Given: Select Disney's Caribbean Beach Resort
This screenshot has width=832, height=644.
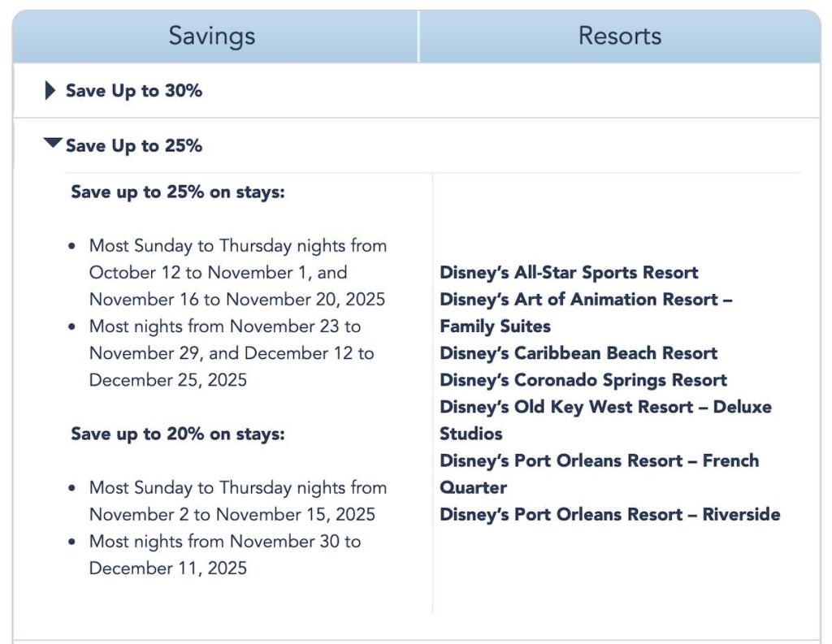Looking at the screenshot, I should pos(578,353).
